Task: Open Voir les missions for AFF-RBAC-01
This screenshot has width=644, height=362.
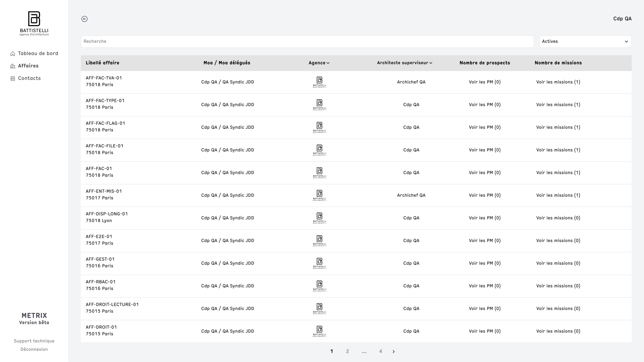Action: (x=558, y=286)
